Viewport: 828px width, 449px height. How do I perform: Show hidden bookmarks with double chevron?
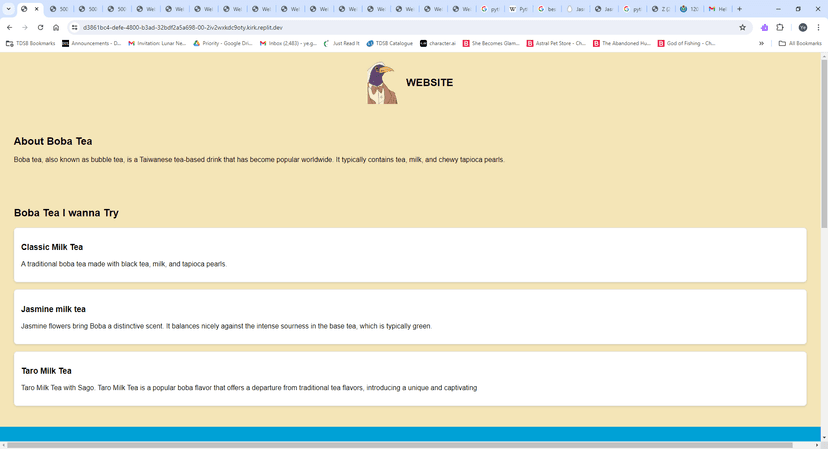[x=761, y=43]
